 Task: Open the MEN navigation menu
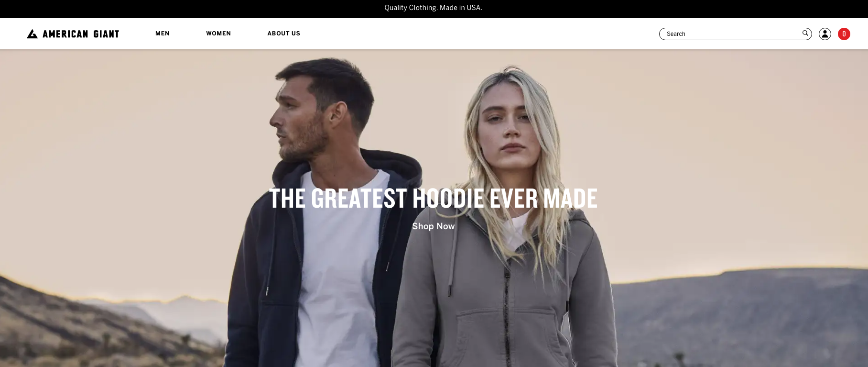point(163,33)
